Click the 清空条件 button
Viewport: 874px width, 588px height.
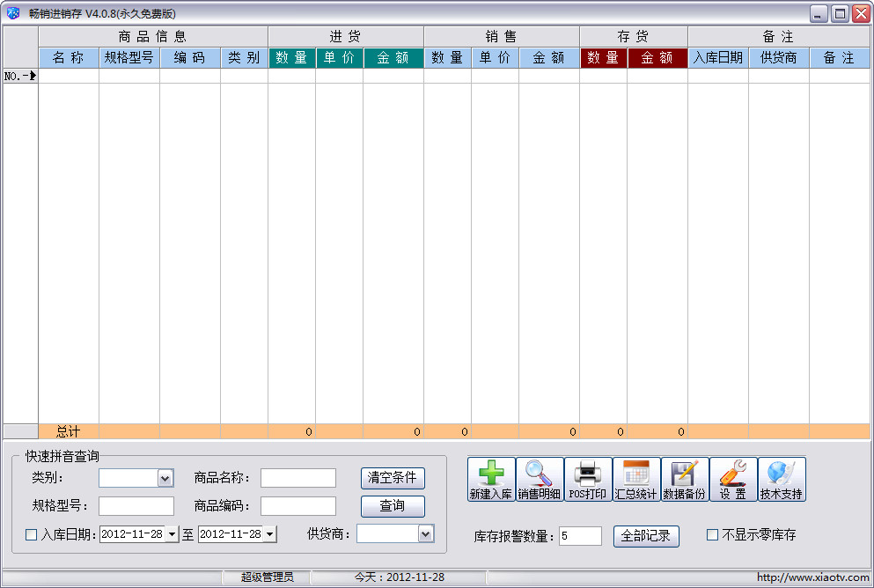tap(393, 478)
